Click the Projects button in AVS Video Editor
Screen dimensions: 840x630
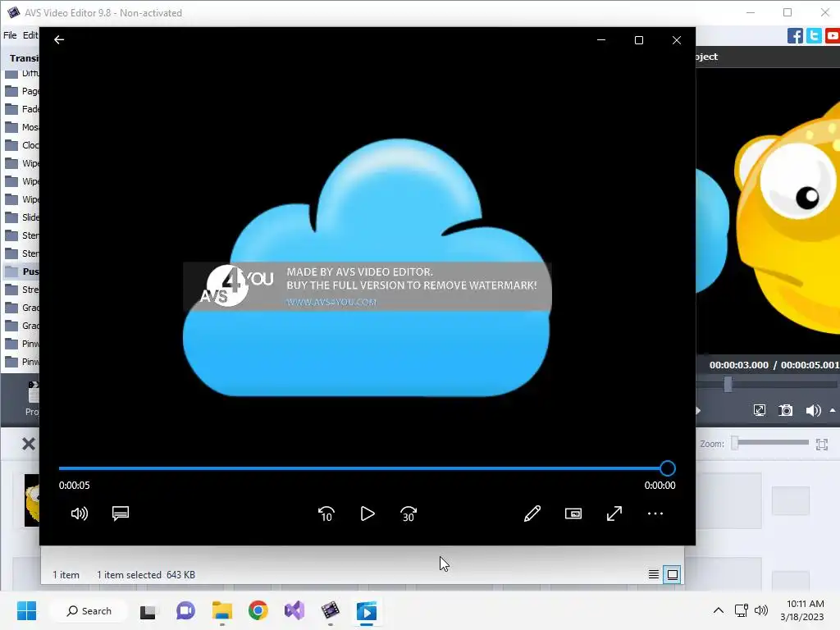32,399
